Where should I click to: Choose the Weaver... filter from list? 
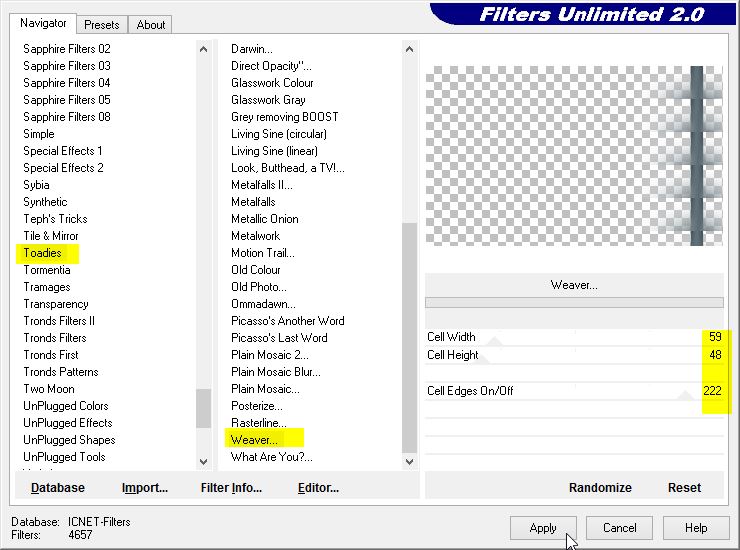254,440
